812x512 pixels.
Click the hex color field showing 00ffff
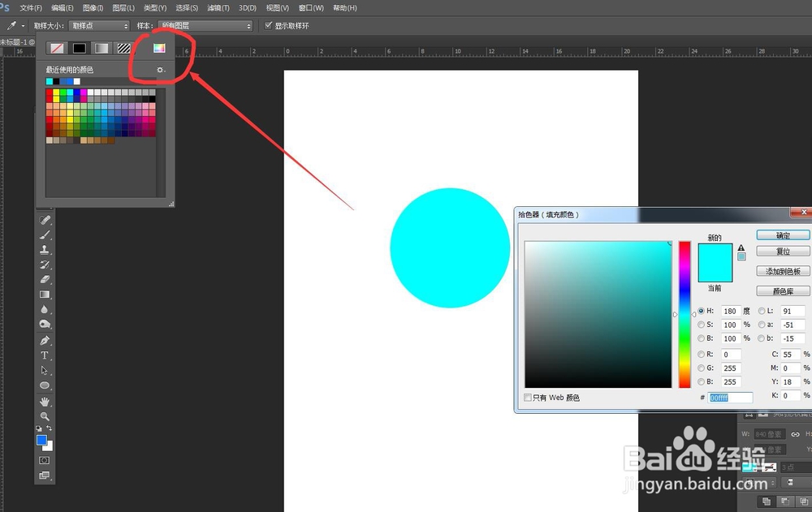click(x=730, y=398)
